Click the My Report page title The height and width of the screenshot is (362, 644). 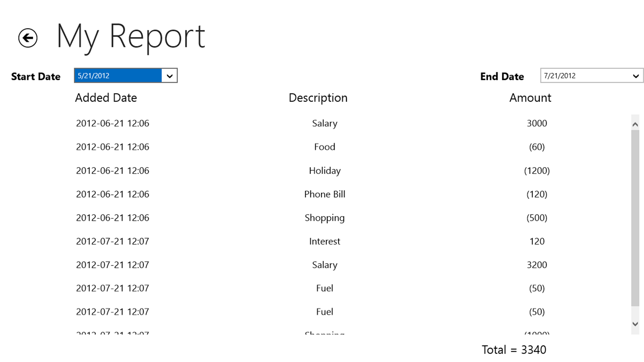click(131, 37)
